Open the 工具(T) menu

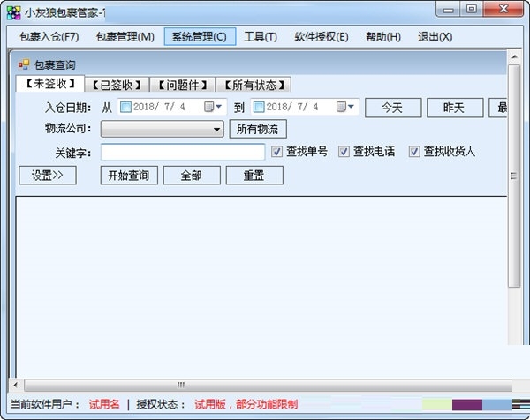(261, 36)
